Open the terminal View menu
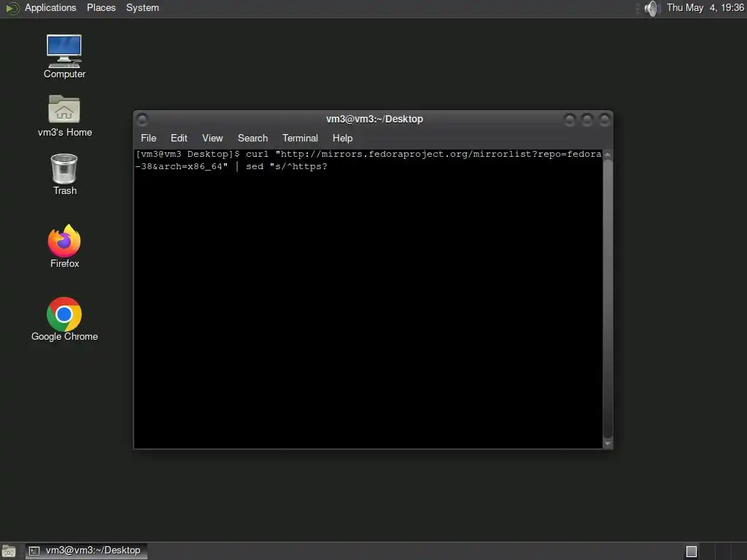This screenshot has height=560, width=747. (212, 138)
